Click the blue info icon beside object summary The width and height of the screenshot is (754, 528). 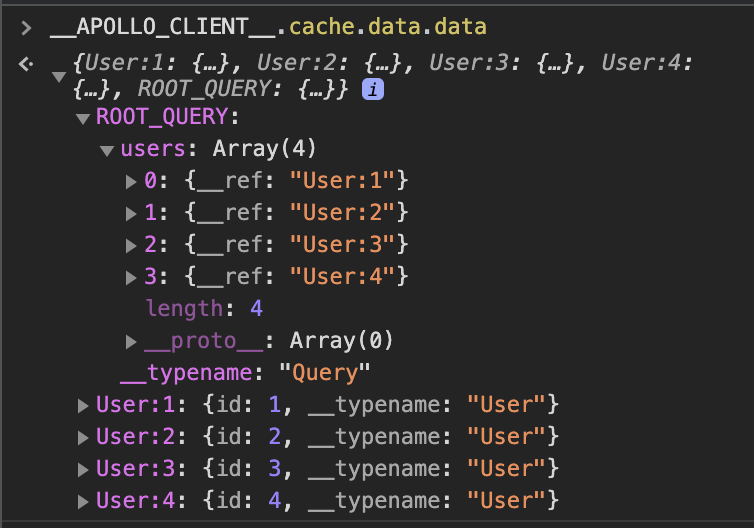373,90
